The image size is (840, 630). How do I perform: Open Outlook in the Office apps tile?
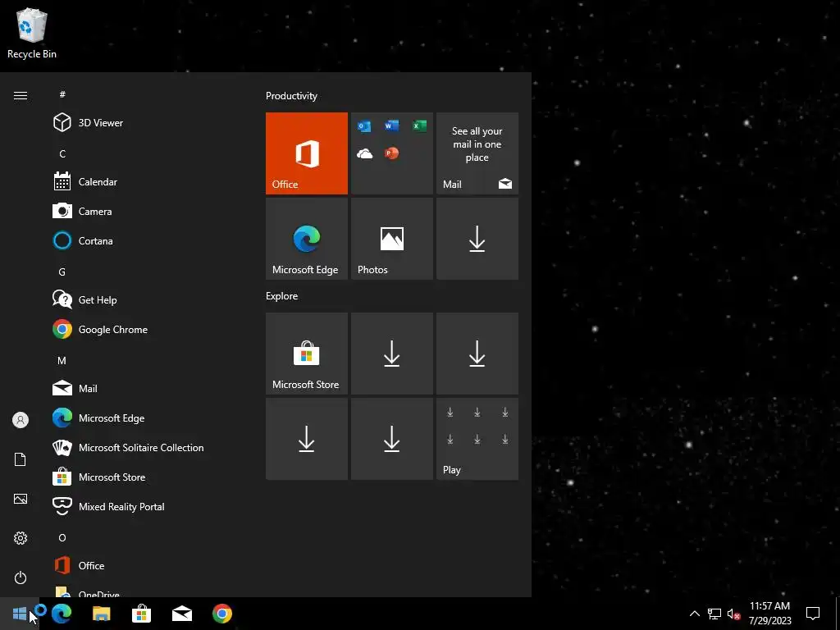pos(364,126)
